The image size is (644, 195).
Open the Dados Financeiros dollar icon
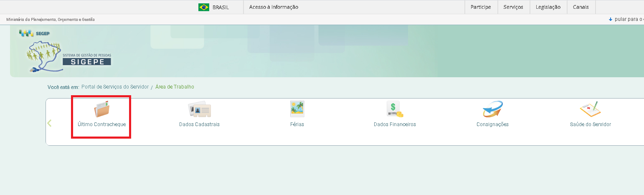click(x=395, y=109)
